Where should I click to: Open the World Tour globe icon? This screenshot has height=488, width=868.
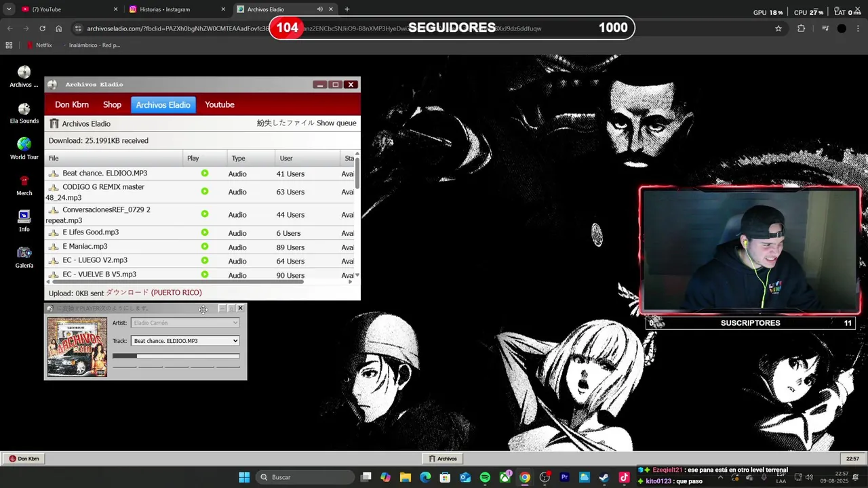point(24,148)
